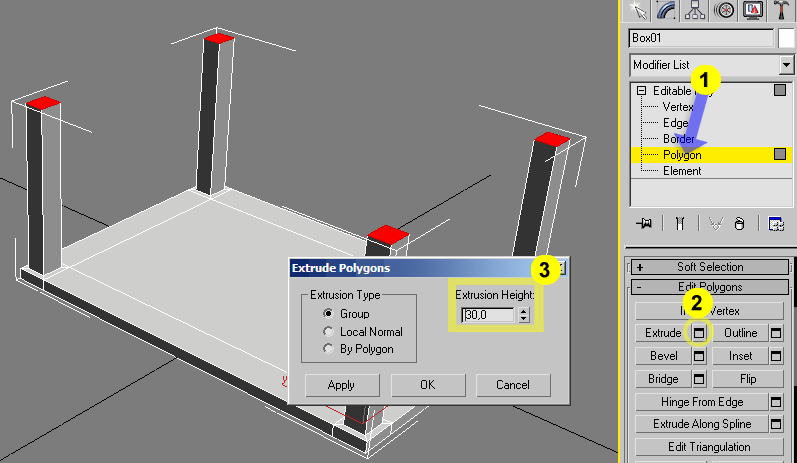Screen dimensions: 797x463
Task: Select Border sub-object level
Action: click(678, 139)
